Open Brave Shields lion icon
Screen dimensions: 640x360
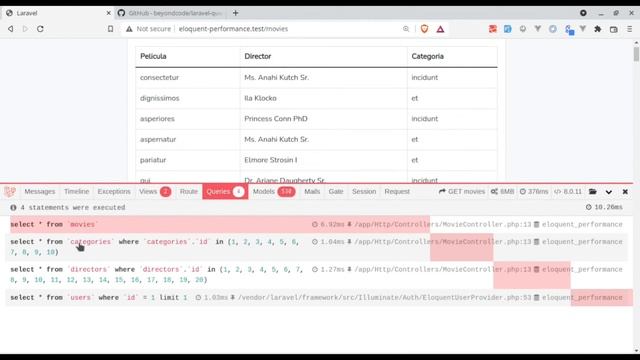(x=424, y=29)
